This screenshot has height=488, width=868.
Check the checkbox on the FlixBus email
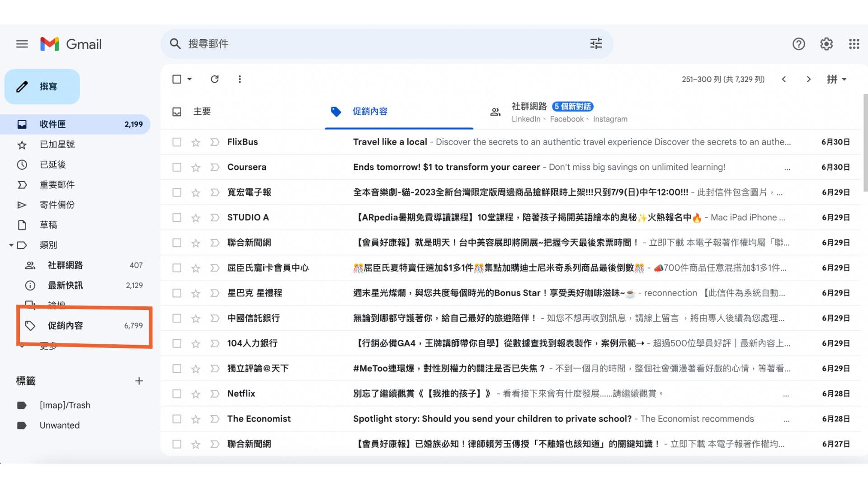click(177, 142)
